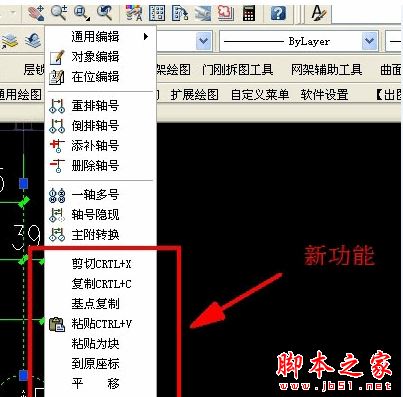Viewport: 403px width, 397px height.
Task: Click the Zoom previous tool icon
Action: (x=104, y=13)
